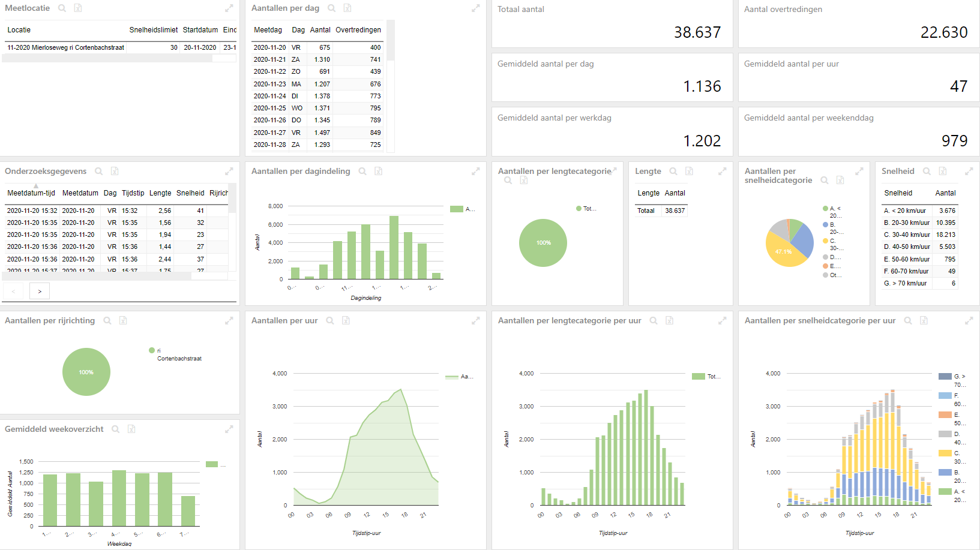Export the Meetlocatie table data
This screenshot has width=980, height=550.
point(78,8)
